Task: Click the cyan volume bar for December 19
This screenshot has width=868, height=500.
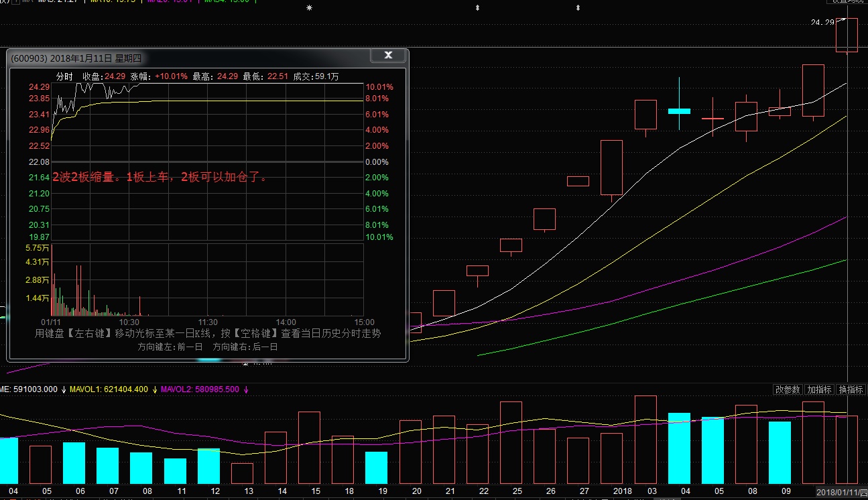Action: click(377, 468)
